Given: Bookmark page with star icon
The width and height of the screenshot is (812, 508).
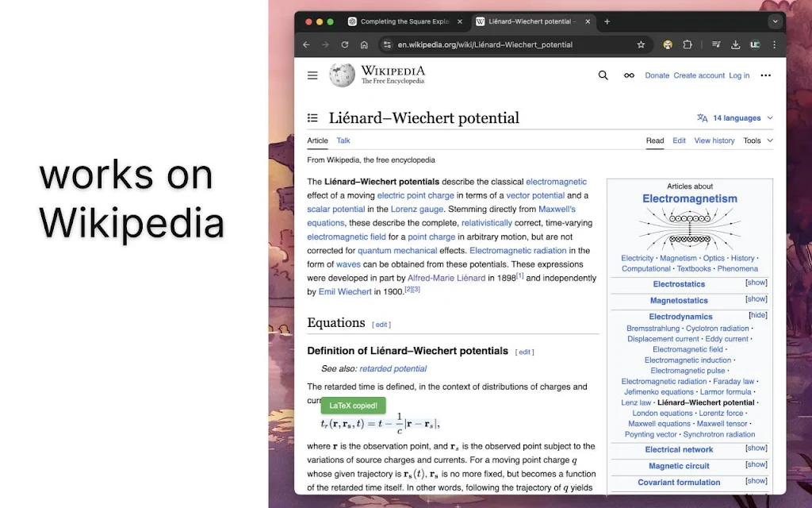Looking at the screenshot, I should (x=641, y=44).
